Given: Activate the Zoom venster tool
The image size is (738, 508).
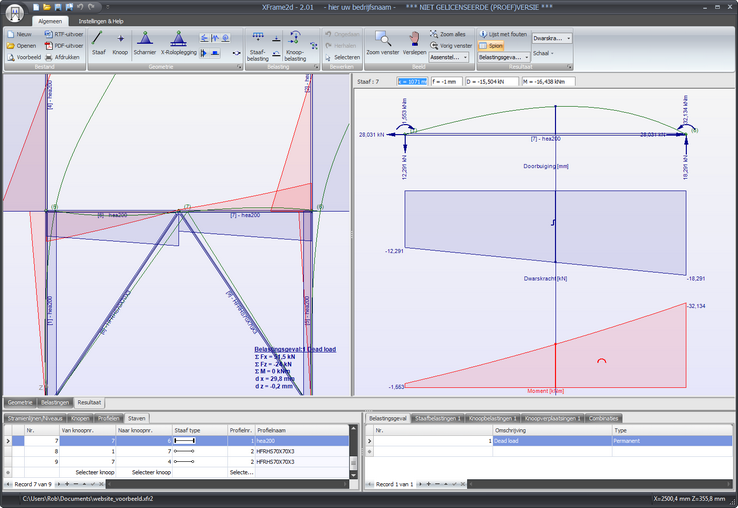Looking at the screenshot, I should (x=383, y=43).
